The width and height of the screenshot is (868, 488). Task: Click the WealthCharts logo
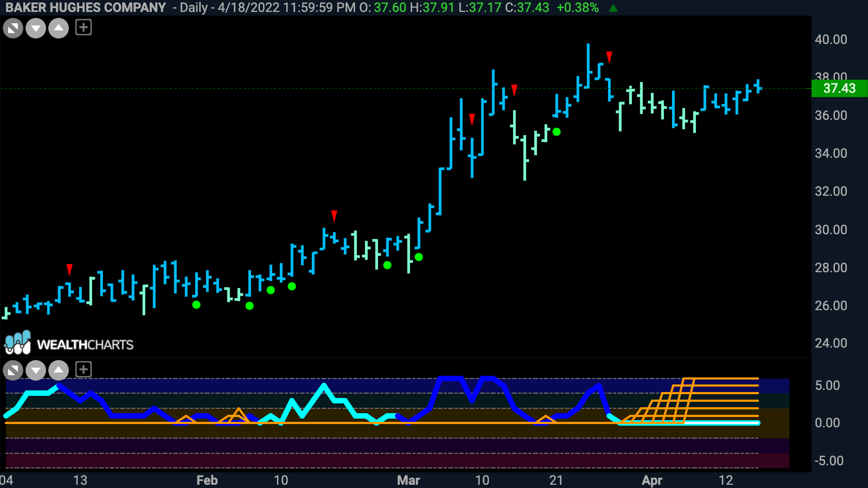click(x=69, y=343)
